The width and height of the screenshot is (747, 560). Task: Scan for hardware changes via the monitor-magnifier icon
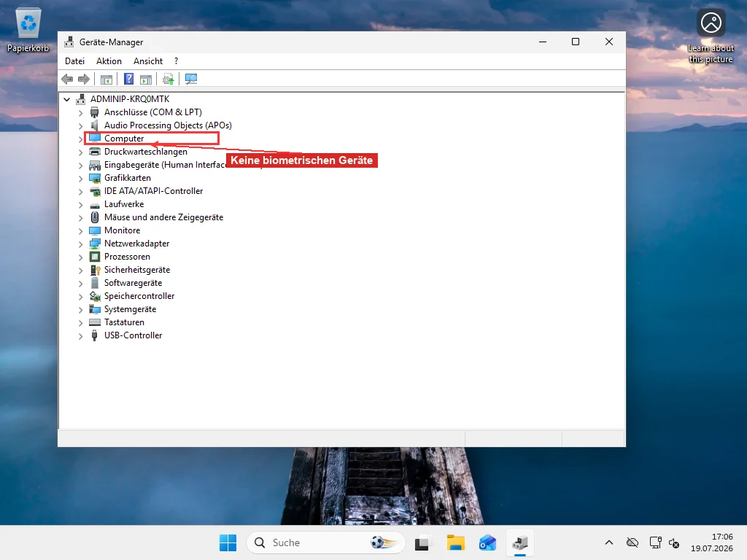[x=191, y=79]
